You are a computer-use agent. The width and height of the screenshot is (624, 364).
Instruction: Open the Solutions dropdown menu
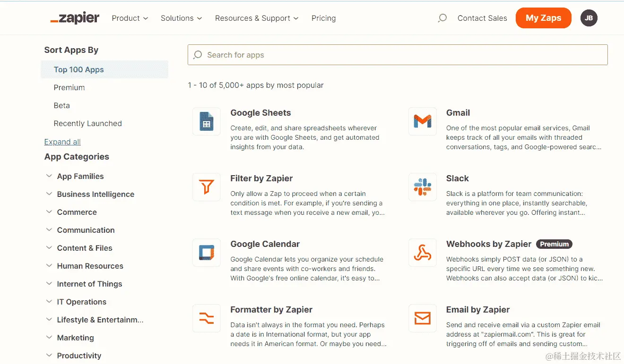click(182, 18)
